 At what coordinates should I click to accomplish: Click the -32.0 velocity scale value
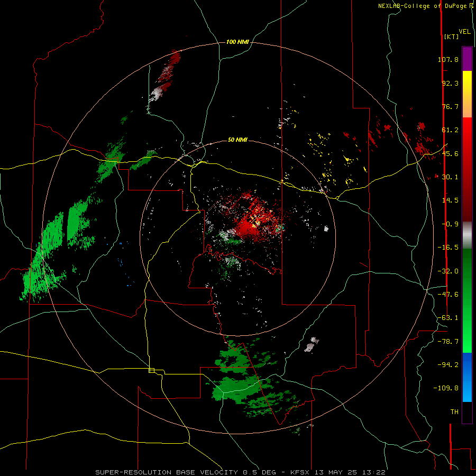click(x=448, y=271)
